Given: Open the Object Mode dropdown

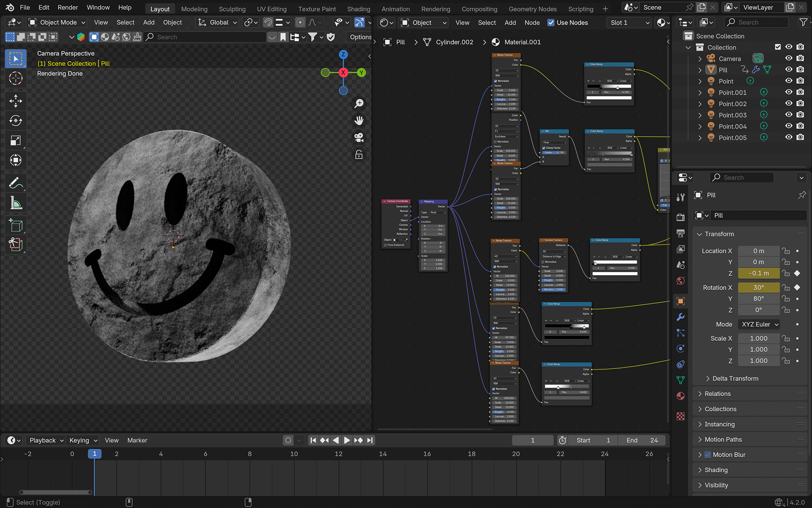Looking at the screenshot, I should tap(57, 22).
